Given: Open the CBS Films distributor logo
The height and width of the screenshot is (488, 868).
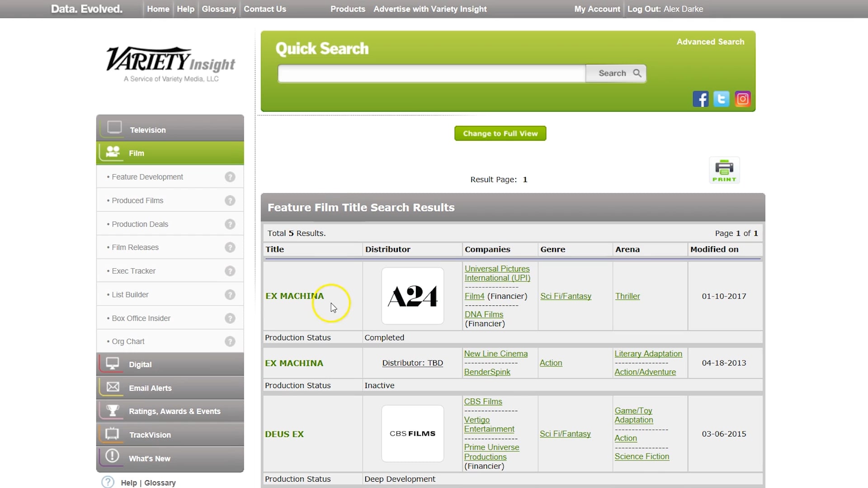Looking at the screenshot, I should point(412,433).
